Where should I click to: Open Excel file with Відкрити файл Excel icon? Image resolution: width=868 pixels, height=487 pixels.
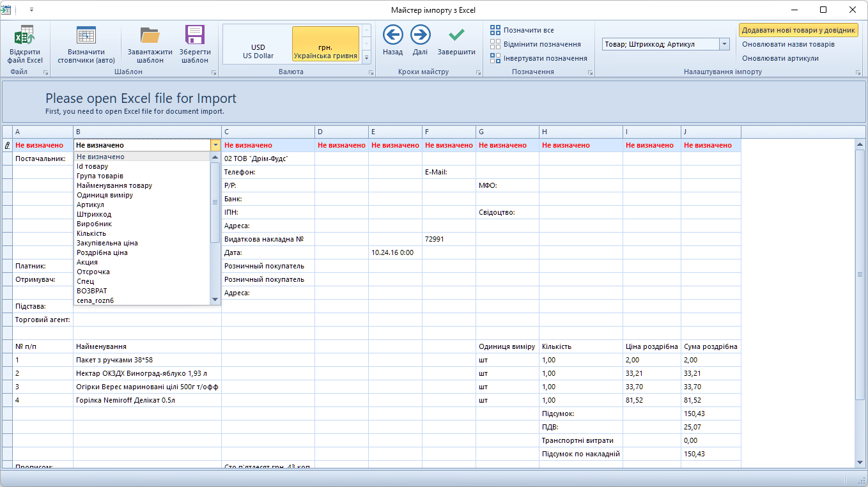click(x=24, y=44)
